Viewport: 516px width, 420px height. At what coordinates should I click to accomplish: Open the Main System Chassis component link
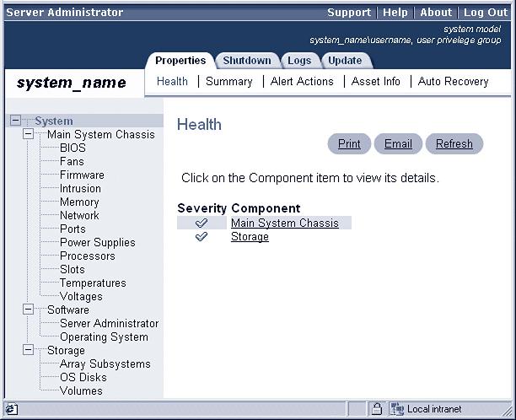(284, 223)
